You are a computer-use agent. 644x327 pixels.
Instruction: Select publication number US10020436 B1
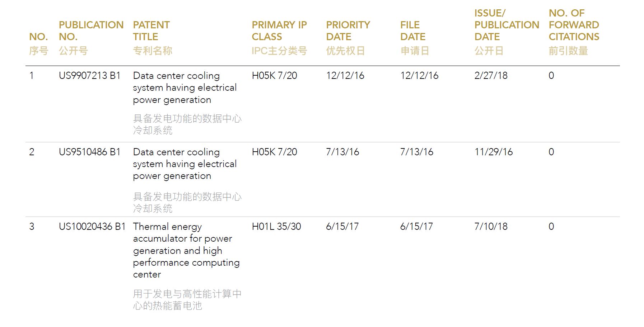pos(92,227)
